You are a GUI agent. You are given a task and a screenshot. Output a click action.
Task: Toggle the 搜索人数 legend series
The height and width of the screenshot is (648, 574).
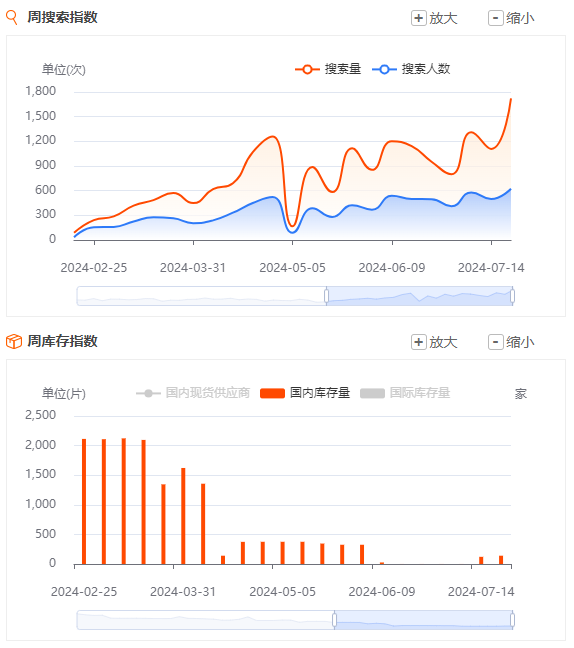(411, 69)
